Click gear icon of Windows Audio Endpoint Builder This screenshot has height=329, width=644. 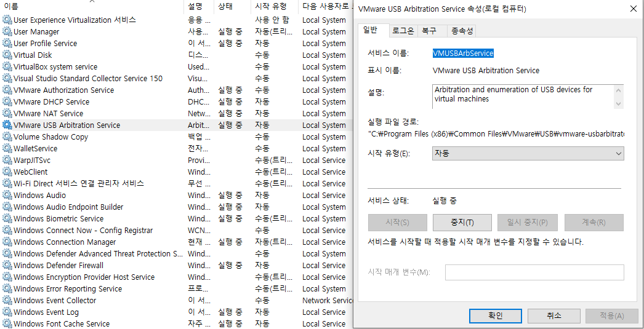point(7,207)
